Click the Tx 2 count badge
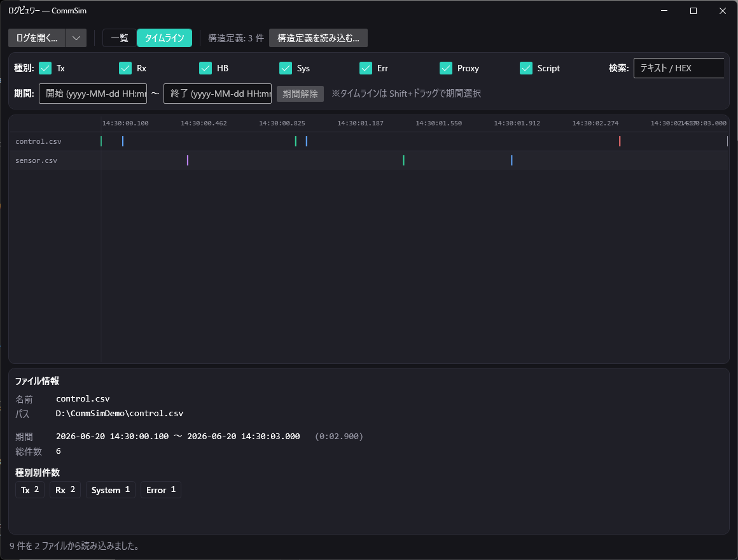738x560 pixels. [x=30, y=490]
